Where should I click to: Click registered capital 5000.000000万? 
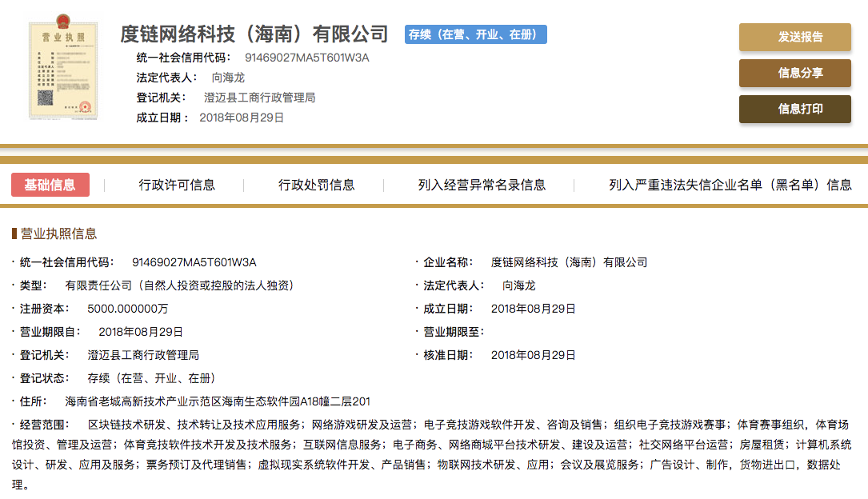pyautogui.click(x=127, y=309)
